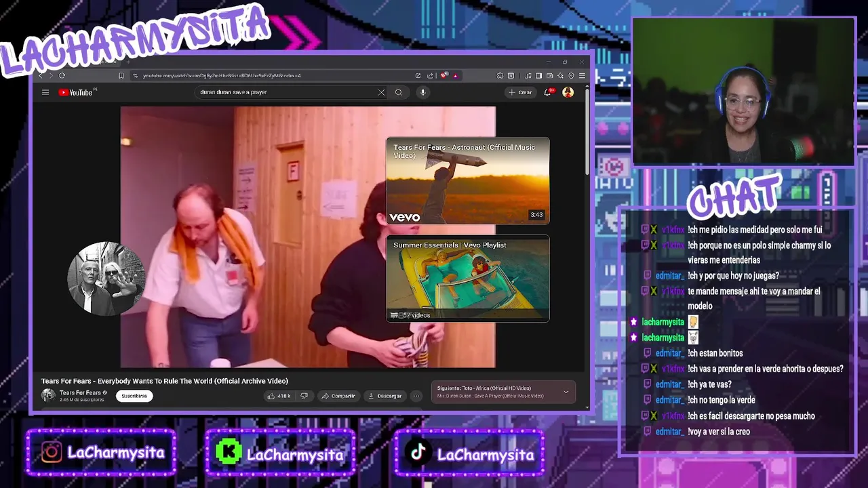The height and width of the screenshot is (488, 868).
Task: Go forward in the browser
Action: click(52, 76)
